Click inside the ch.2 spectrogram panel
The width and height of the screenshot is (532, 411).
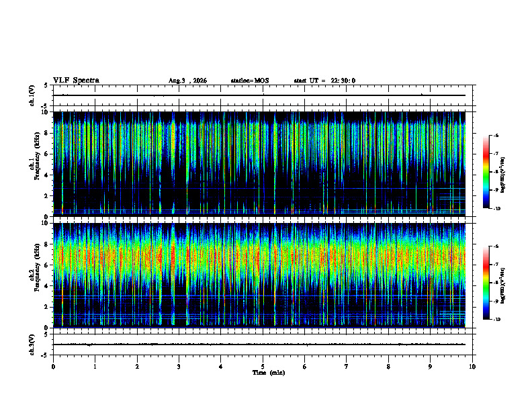263,275
